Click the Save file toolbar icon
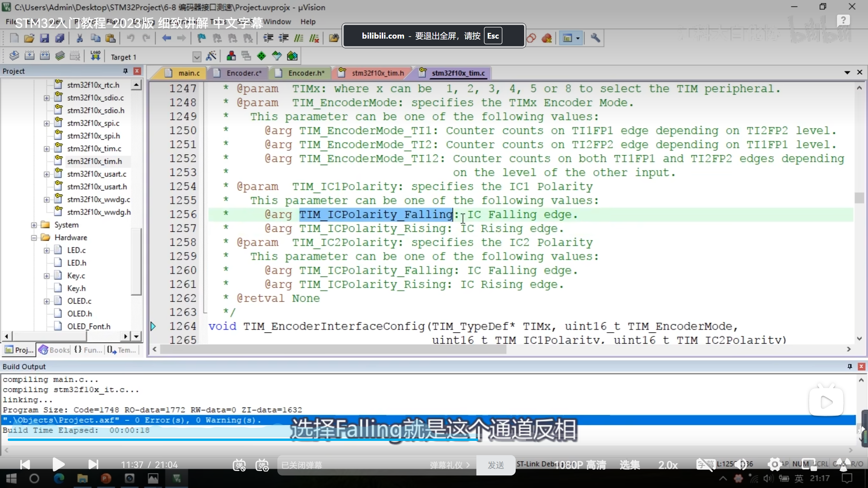 click(x=44, y=38)
